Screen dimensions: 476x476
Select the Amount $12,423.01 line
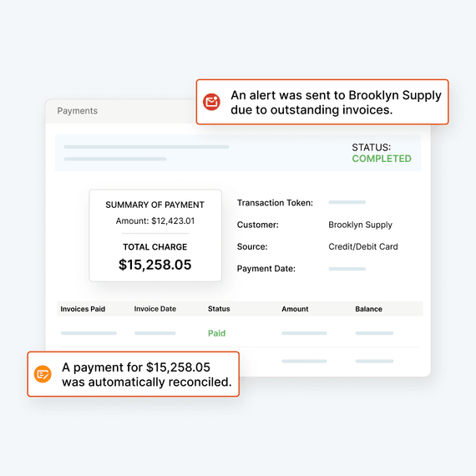[x=155, y=220]
